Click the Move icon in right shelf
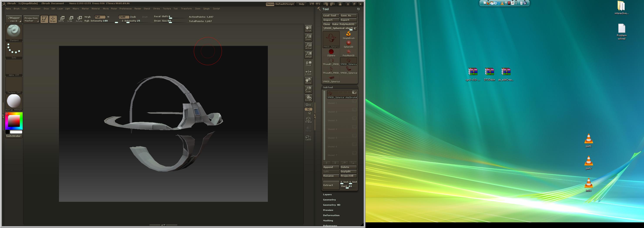This screenshot has height=228, width=644. pyautogui.click(x=309, y=81)
